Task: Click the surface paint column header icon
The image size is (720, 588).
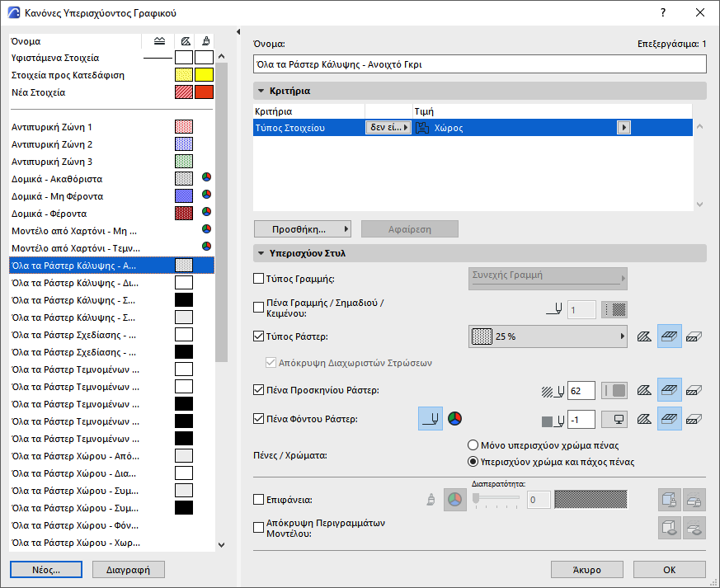Action: tap(206, 41)
